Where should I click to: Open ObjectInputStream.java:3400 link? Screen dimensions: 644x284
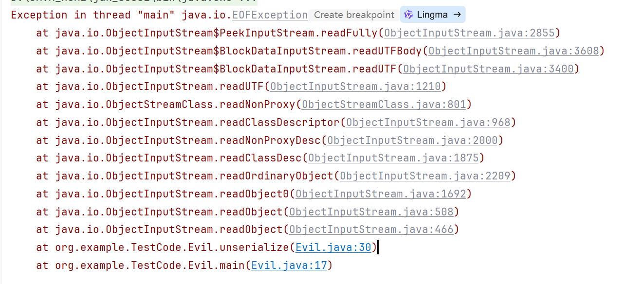click(x=488, y=69)
